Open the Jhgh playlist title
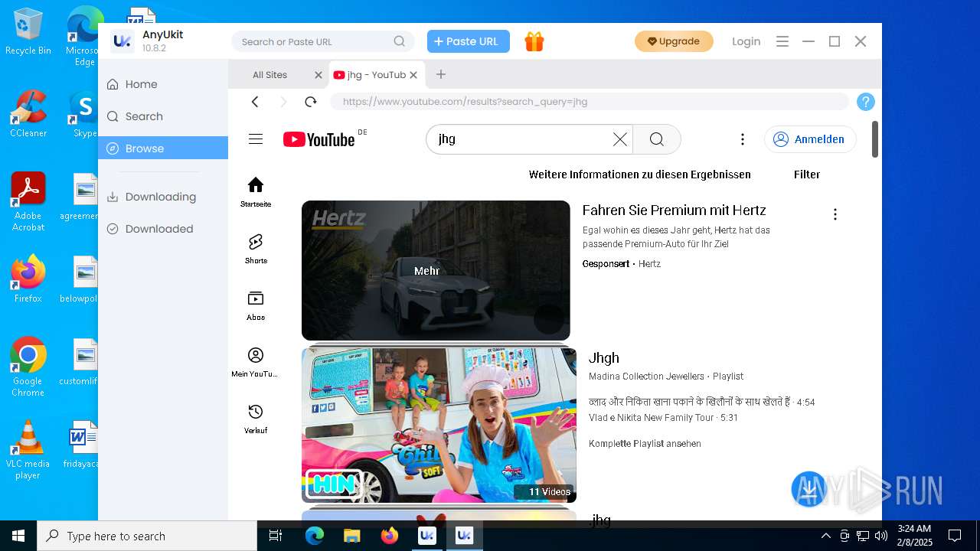 tap(604, 357)
